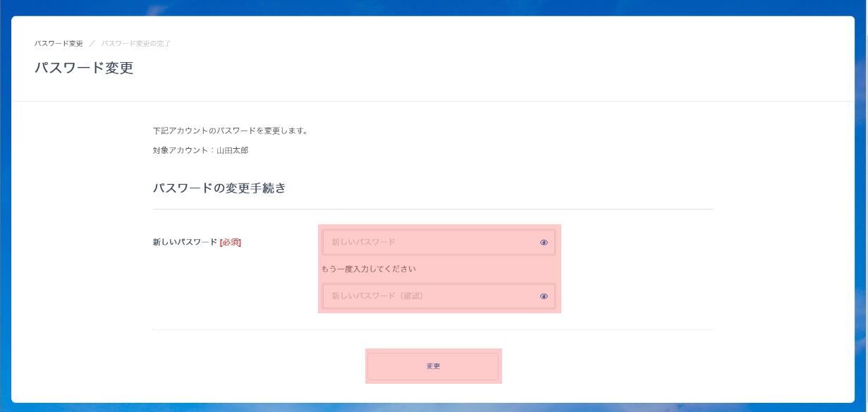
Task: Click the 新しいパスワード field label
Action: (185, 242)
